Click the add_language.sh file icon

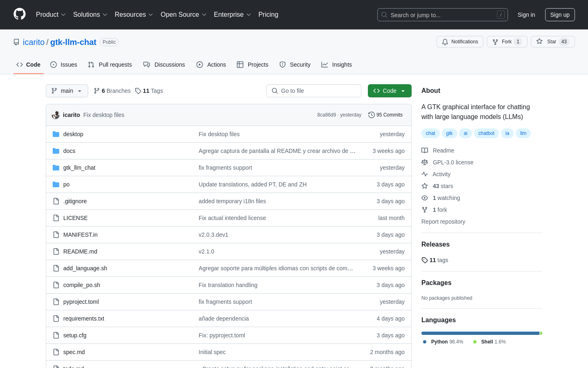[x=56, y=268]
